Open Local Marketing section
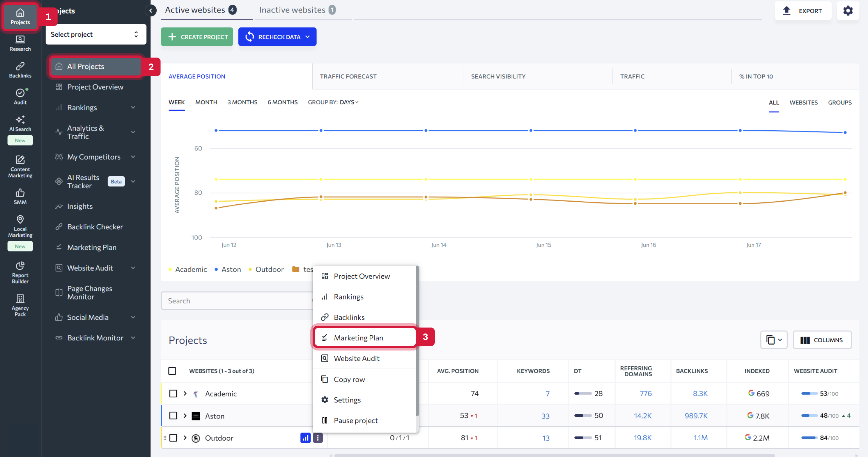The image size is (868, 457). click(x=20, y=226)
